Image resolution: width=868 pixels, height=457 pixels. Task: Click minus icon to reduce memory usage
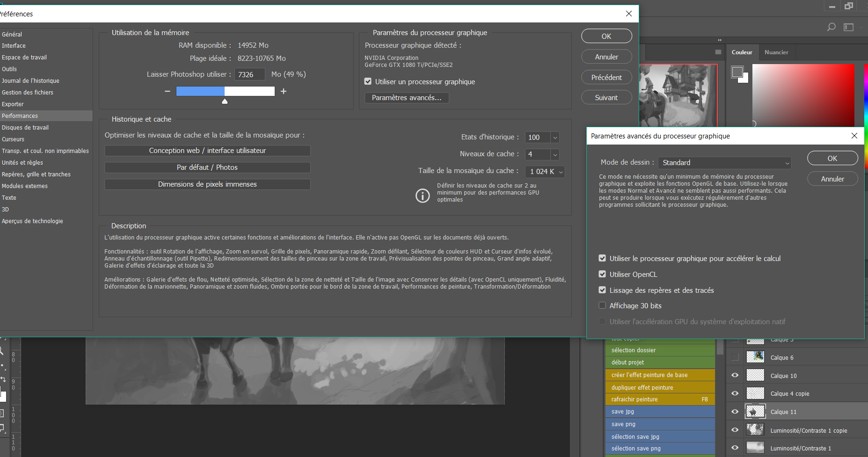[168, 91]
